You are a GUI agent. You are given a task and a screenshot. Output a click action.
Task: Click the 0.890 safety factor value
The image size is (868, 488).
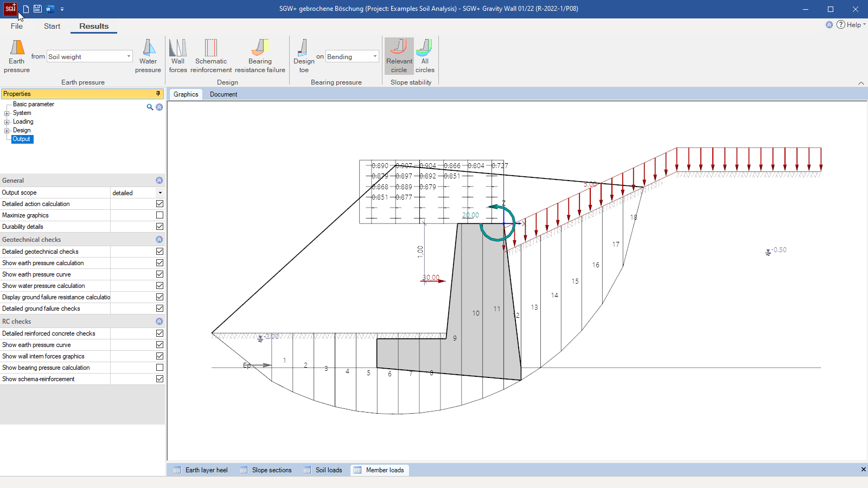380,166
